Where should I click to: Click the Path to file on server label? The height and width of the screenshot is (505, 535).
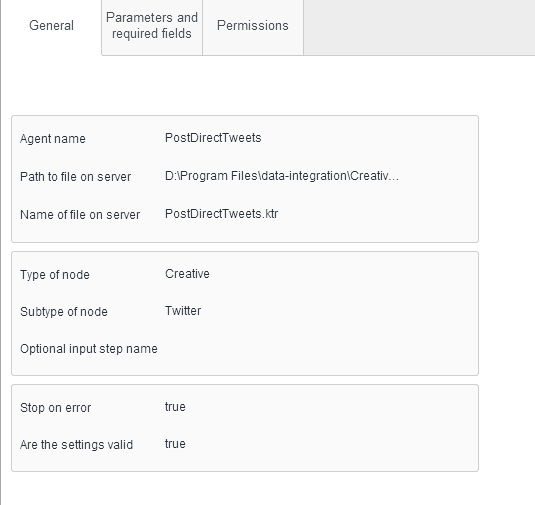coord(75,177)
